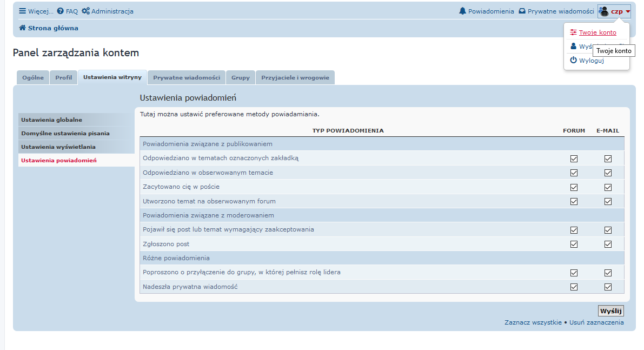Open Administracja via the gears icon
Screen dimensions: 644x350
pyautogui.click(x=85, y=11)
